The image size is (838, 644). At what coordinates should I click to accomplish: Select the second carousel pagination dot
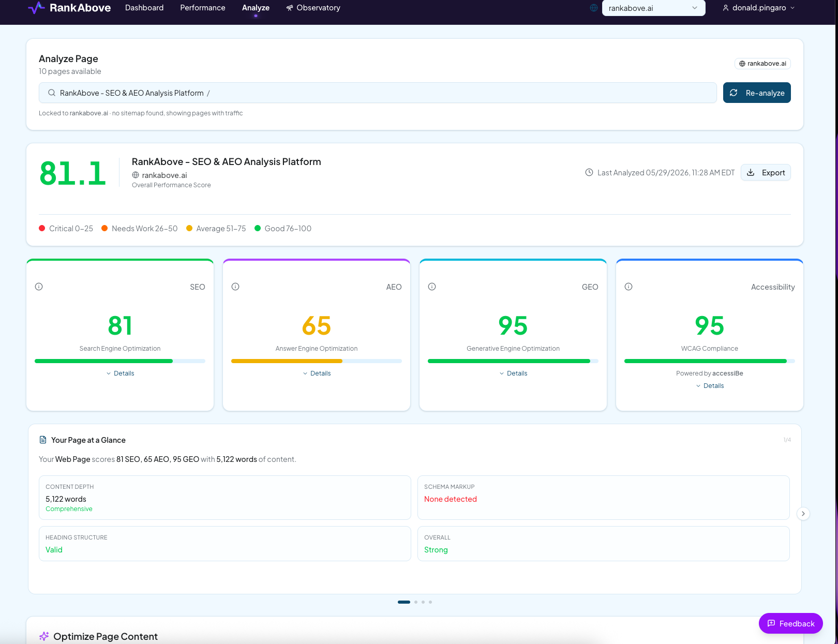click(x=416, y=602)
